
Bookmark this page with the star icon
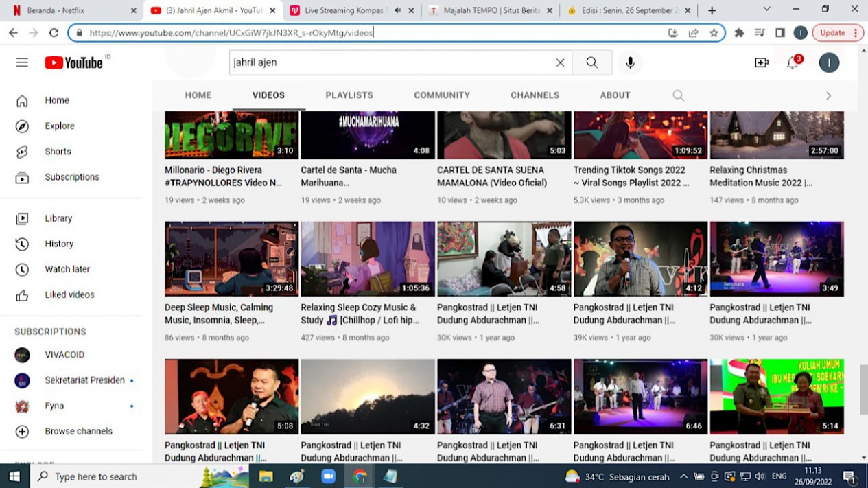pos(714,32)
